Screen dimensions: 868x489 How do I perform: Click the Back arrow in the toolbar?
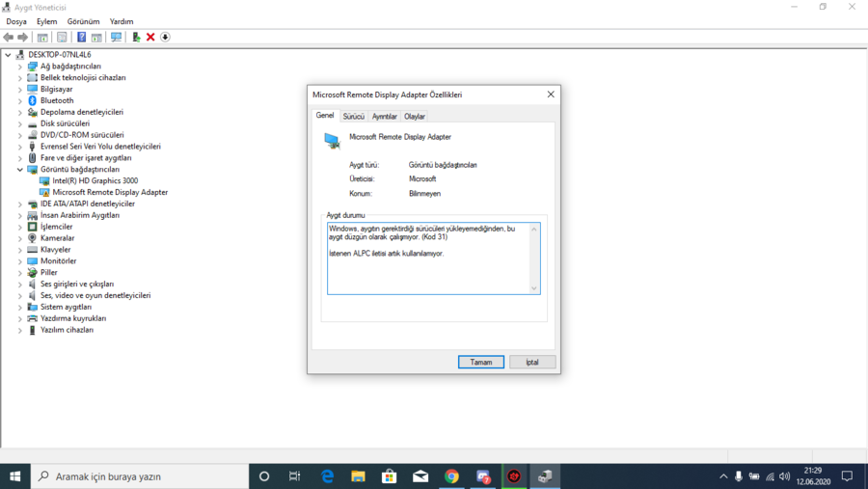9,37
